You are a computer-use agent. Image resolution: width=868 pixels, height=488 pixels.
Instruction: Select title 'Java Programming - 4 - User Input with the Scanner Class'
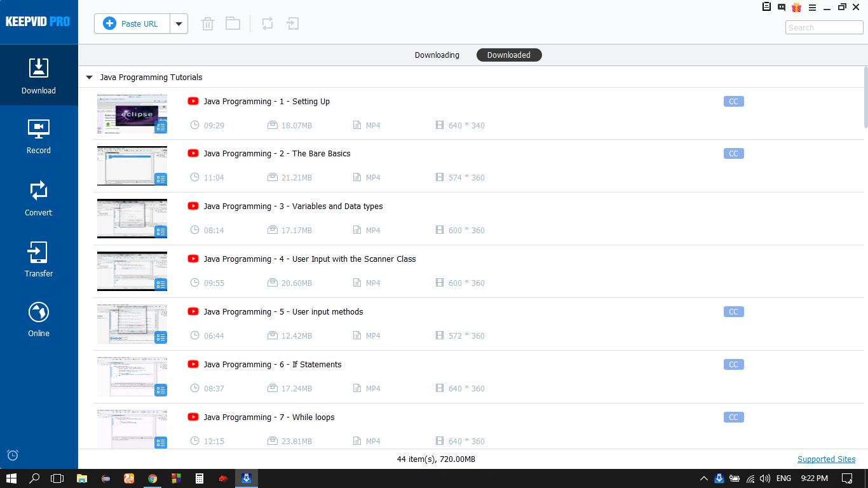[x=309, y=259]
